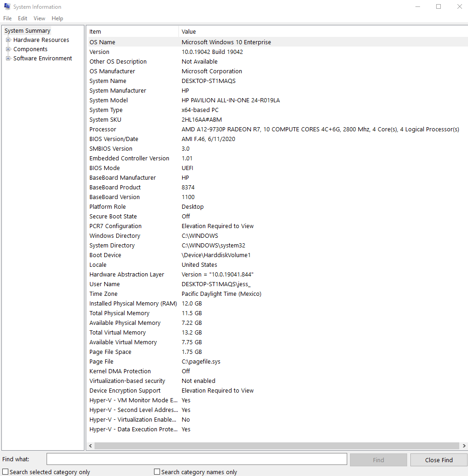Toggle Search selected category only checkbox
468x476 pixels.
pos(6,472)
